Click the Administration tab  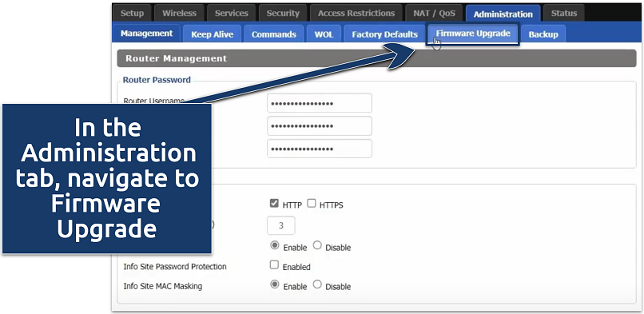(503, 14)
